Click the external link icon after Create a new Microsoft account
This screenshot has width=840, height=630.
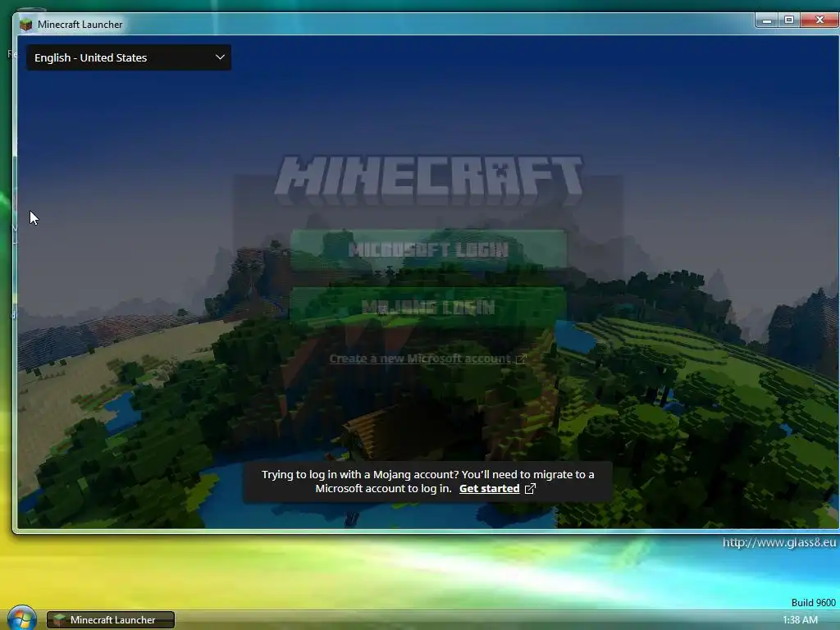coord(520,359)
